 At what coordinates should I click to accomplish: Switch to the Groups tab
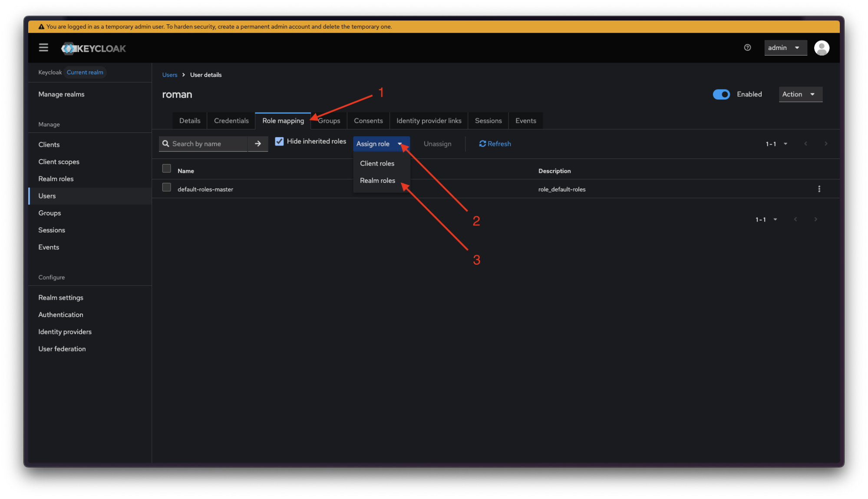pos(329,121)
